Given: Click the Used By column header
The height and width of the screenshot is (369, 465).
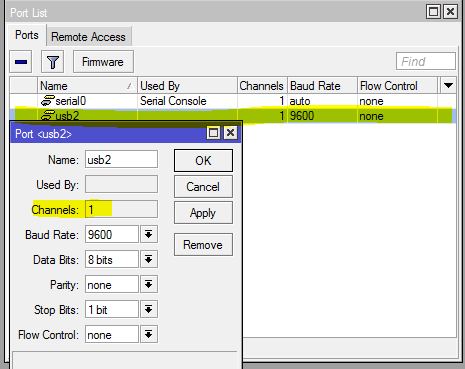Looking at the screenshot, I should 187,86.
